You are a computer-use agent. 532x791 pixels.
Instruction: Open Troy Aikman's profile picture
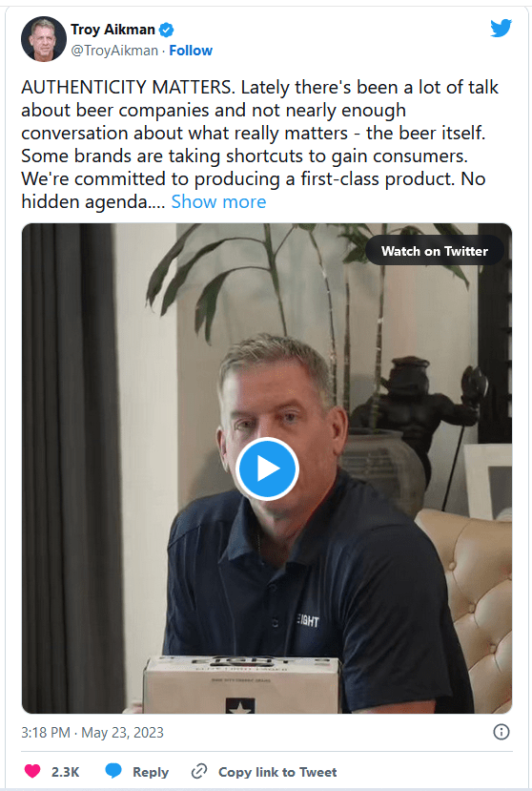43,39
